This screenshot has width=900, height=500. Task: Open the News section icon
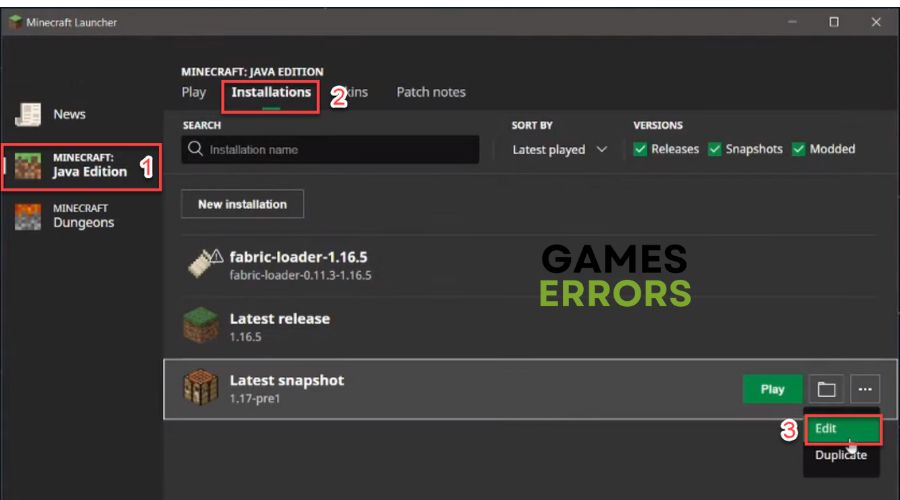28,114
